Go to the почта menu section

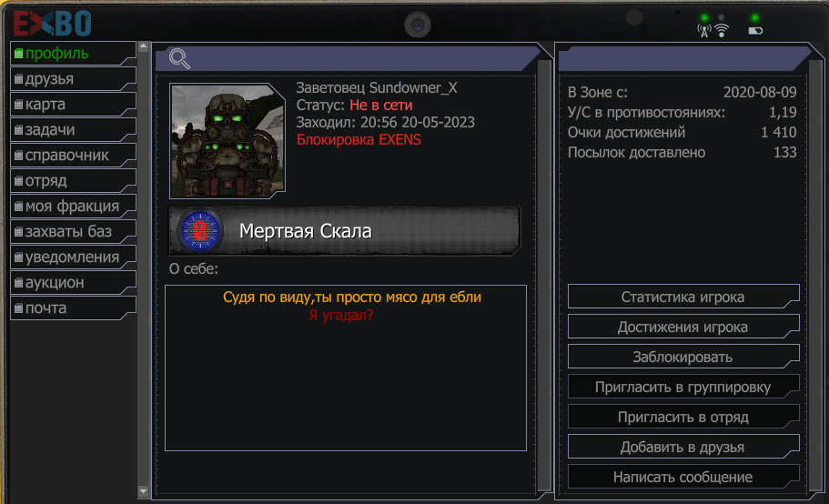(74, 308)
